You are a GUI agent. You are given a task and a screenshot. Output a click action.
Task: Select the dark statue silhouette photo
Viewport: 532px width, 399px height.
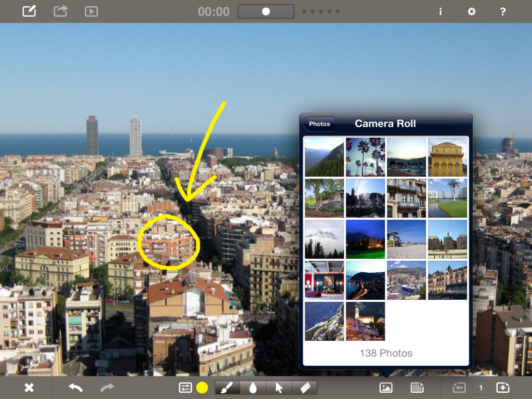(x=365, y=198)
